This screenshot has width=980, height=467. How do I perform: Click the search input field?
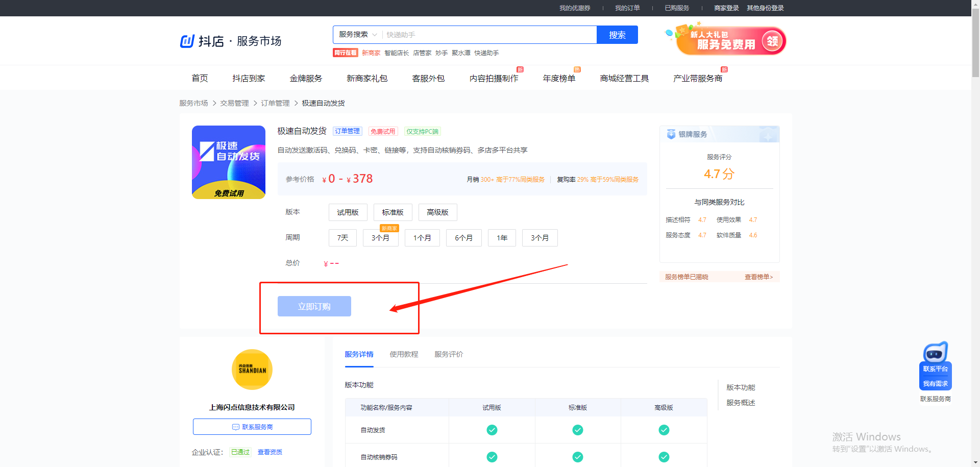490,35
